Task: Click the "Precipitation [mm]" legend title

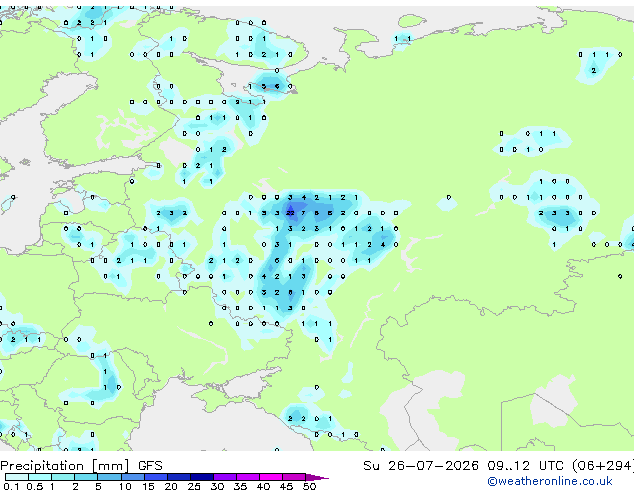Action: tap(65, 466)
